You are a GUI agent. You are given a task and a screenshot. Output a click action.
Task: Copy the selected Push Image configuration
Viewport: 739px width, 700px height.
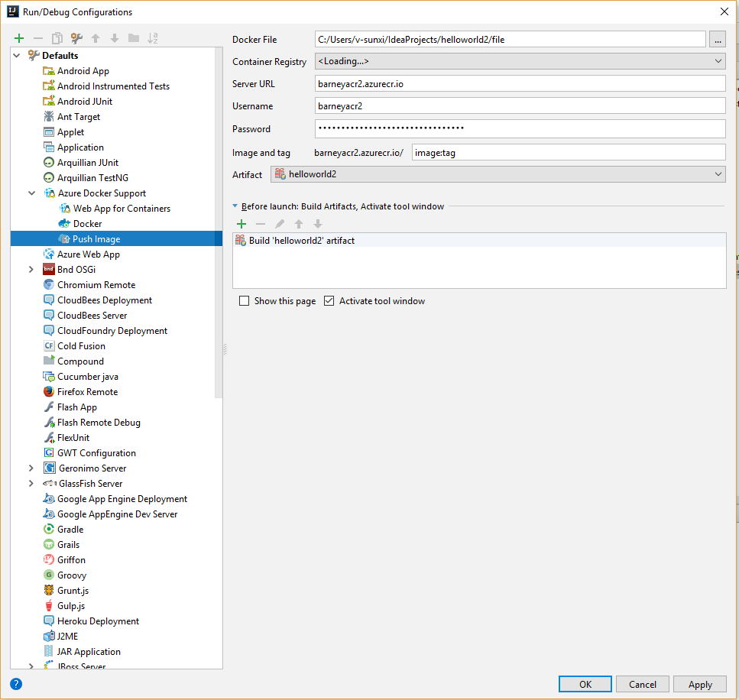[57, 37]
